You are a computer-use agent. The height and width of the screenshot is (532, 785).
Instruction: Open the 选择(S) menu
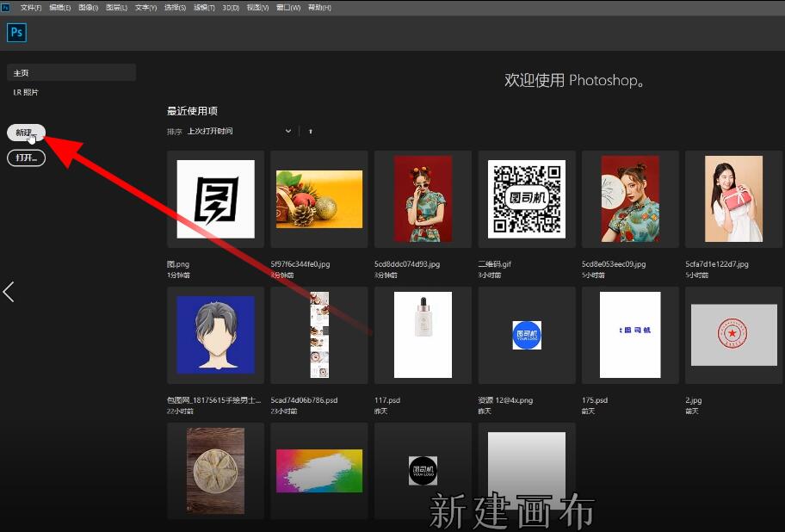tap(175, 8)
